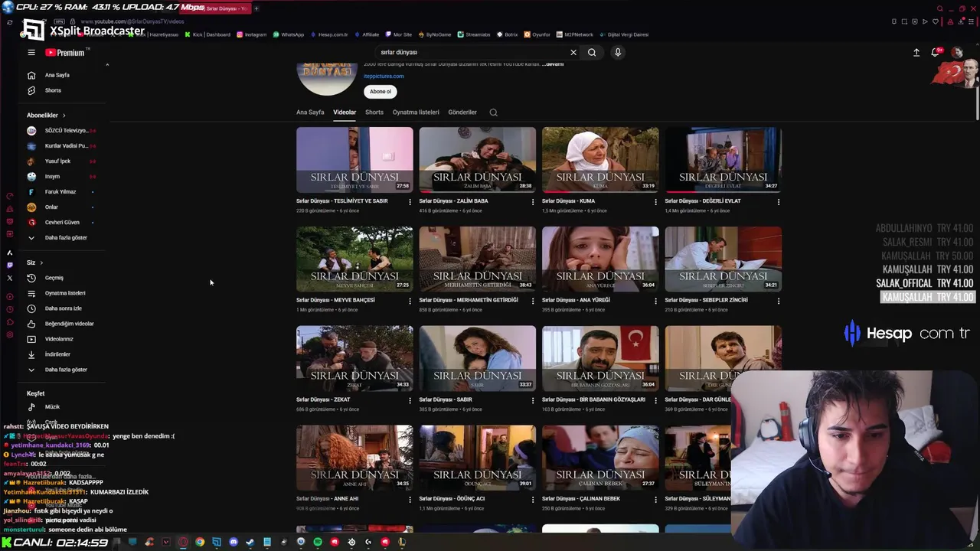980x551 pixels.
Task: Open the create/upload video icon
Action: click(916, 53)
